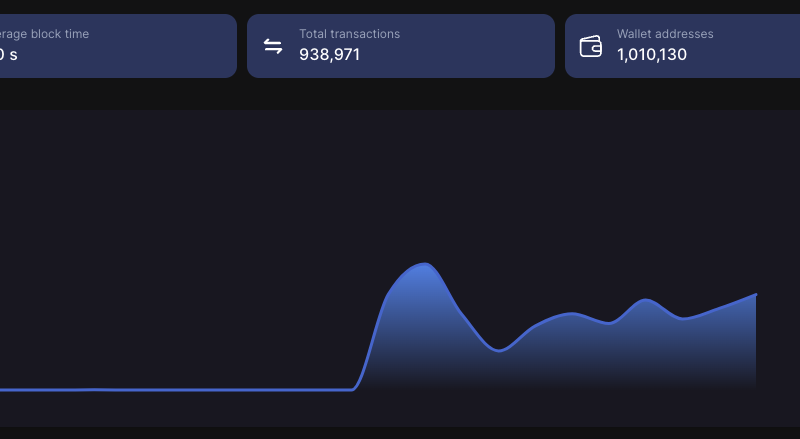Click the middle hump of the chart line
Viewport: 800px width, 439px height.
573,314
